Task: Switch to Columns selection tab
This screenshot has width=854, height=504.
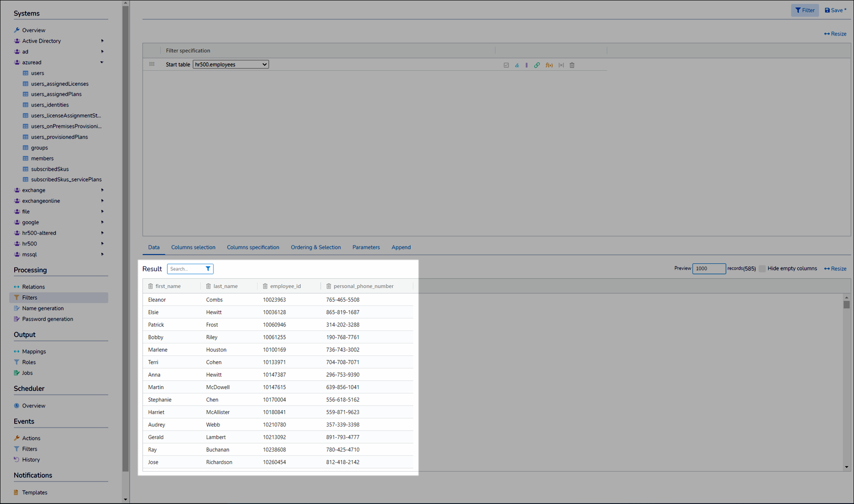Action: 193,247
